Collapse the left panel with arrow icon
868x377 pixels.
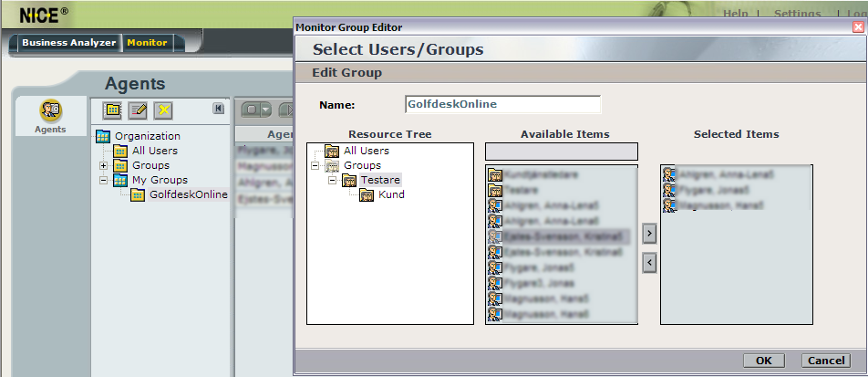[x=219, y=109]
